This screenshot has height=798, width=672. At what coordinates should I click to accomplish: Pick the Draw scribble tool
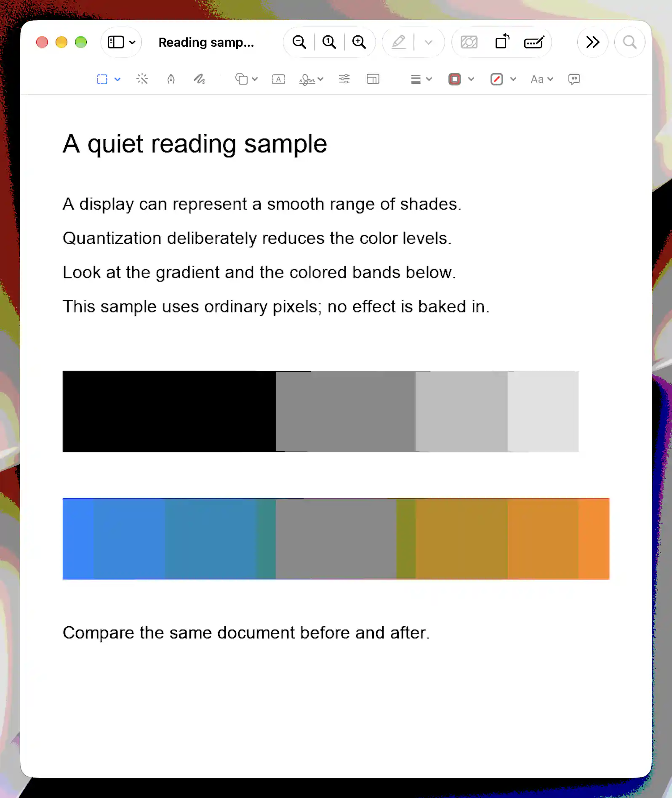point(200,79)
